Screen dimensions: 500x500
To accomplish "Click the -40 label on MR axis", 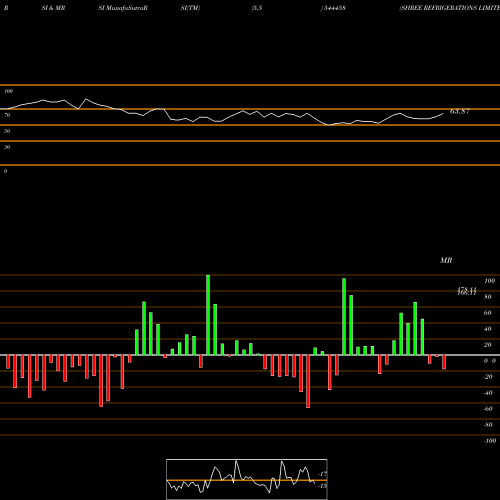I will 488,393.
